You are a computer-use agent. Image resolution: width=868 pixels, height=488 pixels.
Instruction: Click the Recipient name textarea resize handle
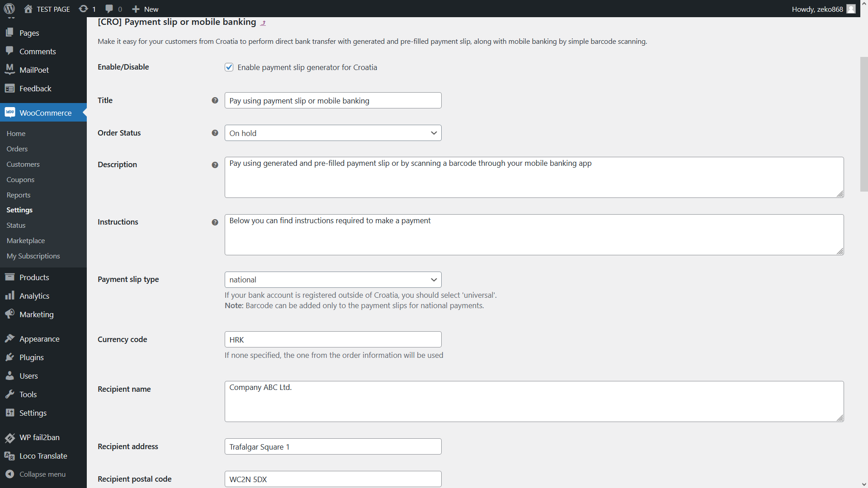click(840, 418)
